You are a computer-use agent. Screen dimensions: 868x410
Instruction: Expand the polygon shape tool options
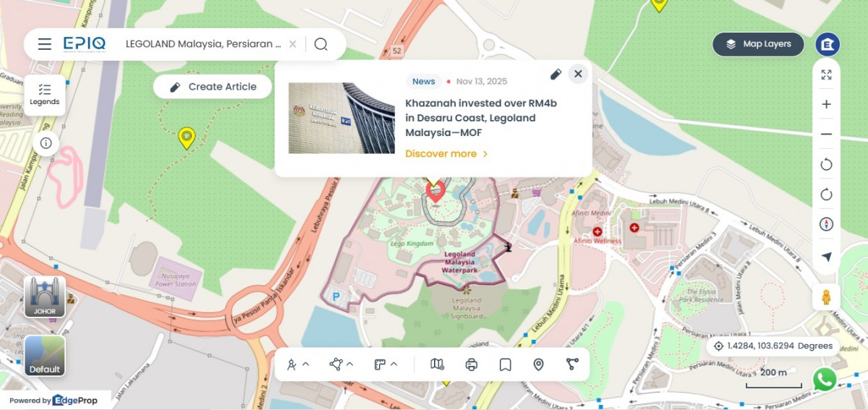341,364
